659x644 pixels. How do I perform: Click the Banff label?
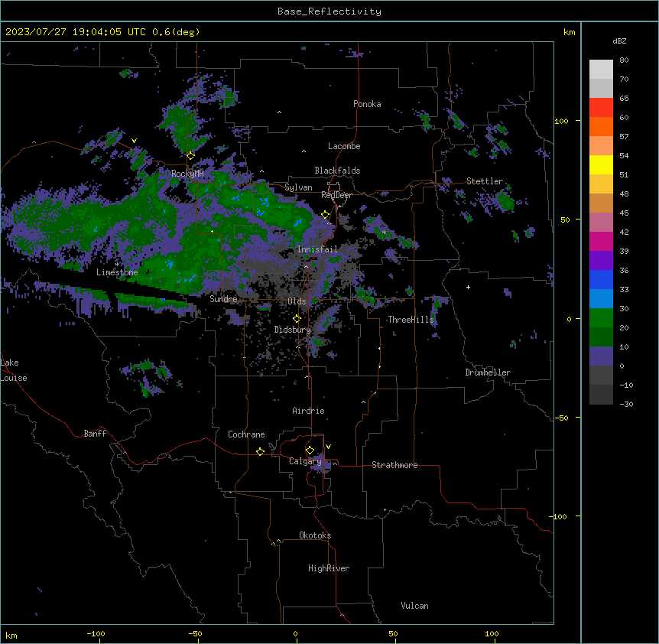(95, 434)
